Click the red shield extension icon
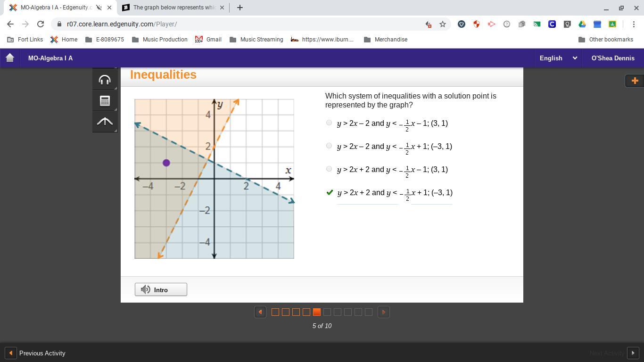The image size is (644, 362). (x=477, y=24)
